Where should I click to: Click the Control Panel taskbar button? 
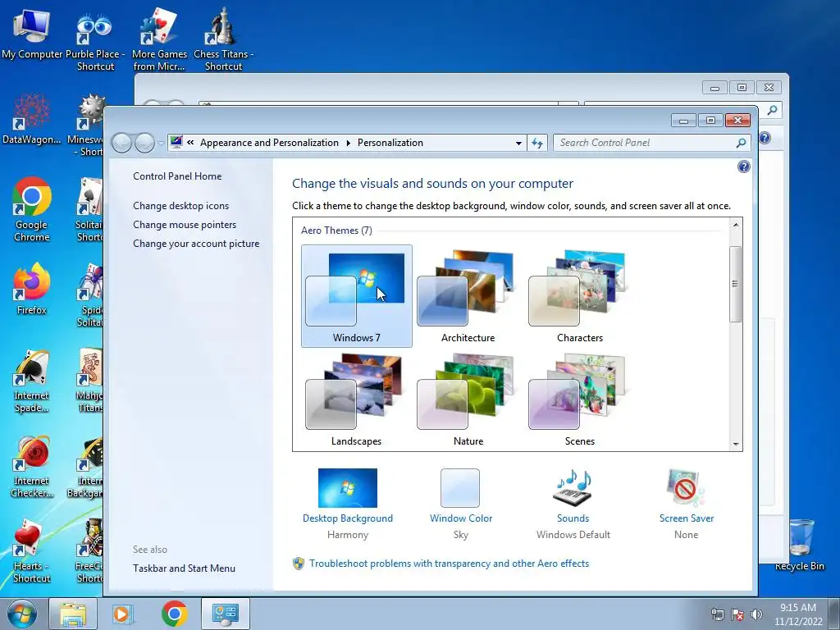click(225, 614)
